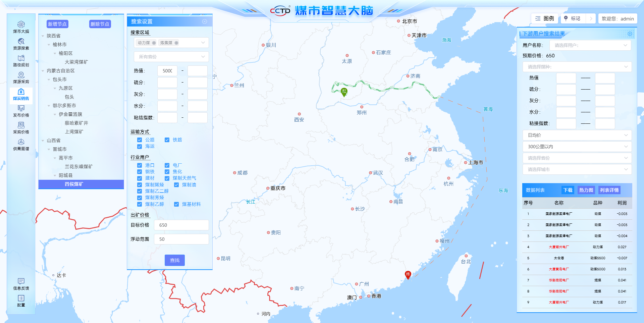
Task: Disable the 煤制天然气 checkbox
Action: point(167,178)
